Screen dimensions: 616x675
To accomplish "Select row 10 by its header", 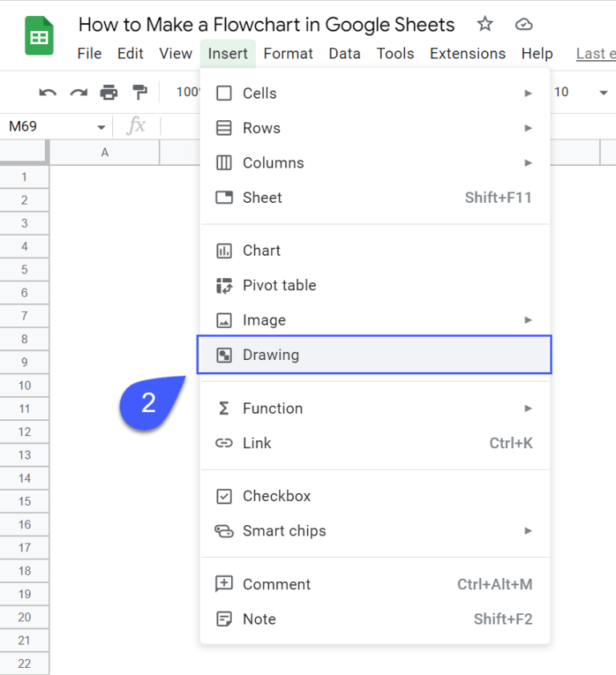I will pyautogui.click(x=24, y=385).
